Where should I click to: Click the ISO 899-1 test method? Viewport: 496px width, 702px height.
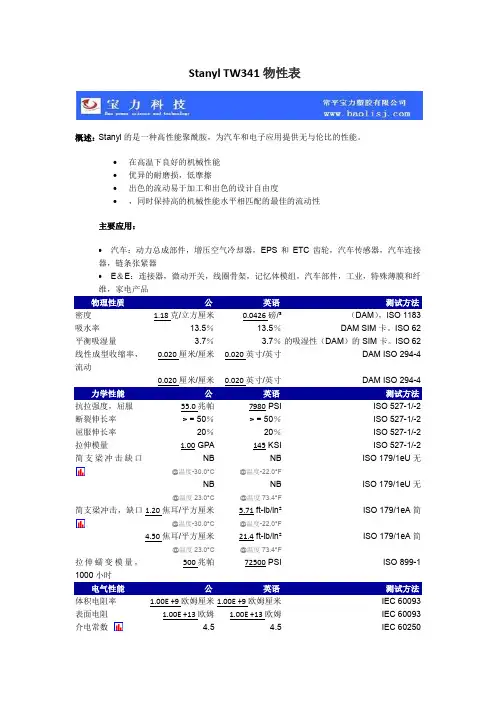(402, 562)
